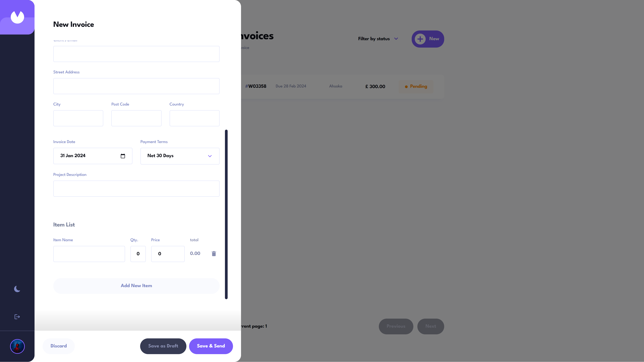Click Next page button in pagination
The height and width of the screenshot is (362, 644).
tap(430, 326)
